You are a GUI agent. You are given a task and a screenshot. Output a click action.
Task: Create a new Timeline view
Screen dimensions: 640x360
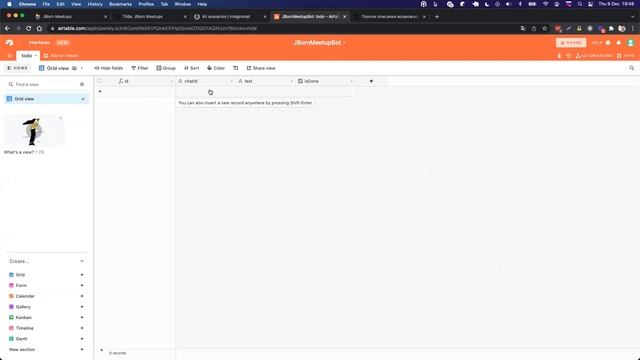point(47,328)
